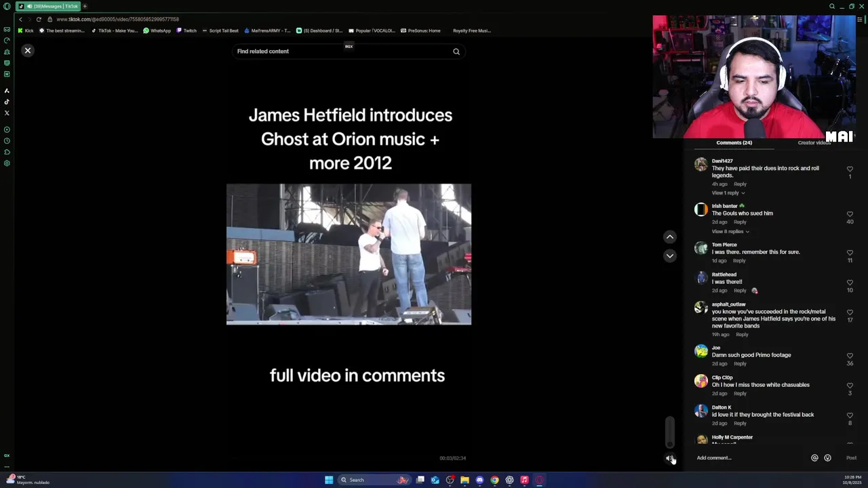Open Dani1427's profile avatar
Screen dimensions: 868x488
(701, 165)
